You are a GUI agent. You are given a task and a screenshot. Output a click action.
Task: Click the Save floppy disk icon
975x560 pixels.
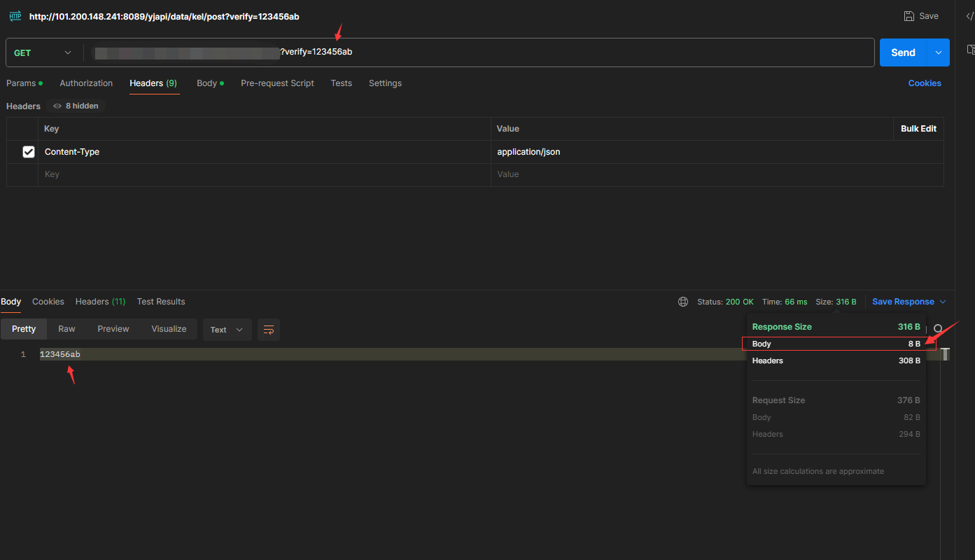[x=909, y=16]
